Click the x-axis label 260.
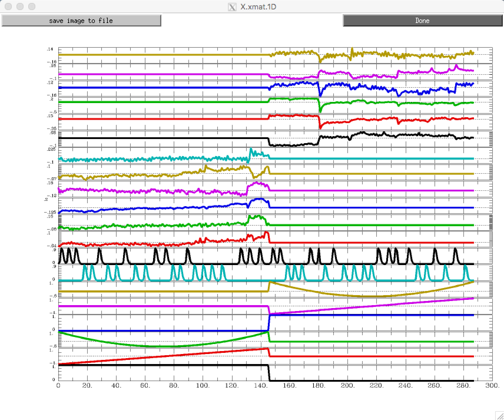This screenshot has height=420, width=504. [x=435, y=385]
